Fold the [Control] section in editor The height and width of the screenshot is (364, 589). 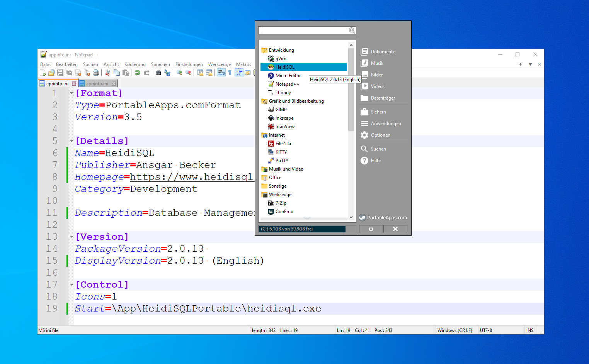71,284
